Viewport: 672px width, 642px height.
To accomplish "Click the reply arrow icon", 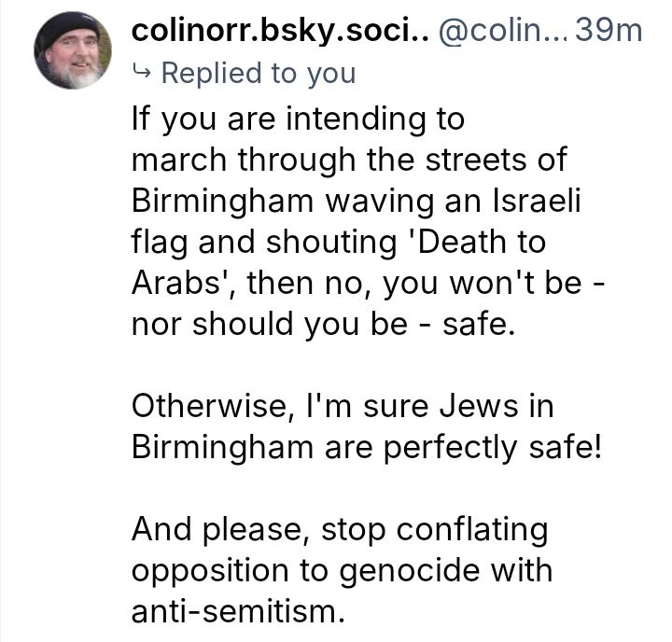I will point(143,73).
